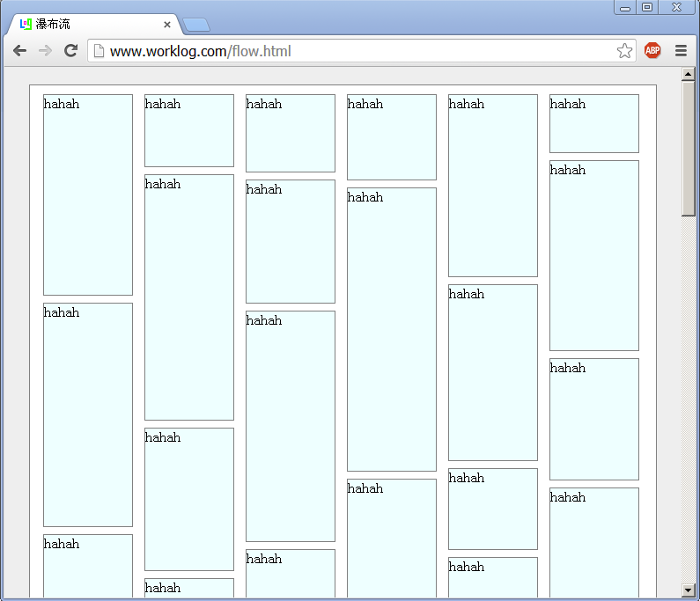Minimize the browser window
700x601 pixels.
click(x=625, y=7)
